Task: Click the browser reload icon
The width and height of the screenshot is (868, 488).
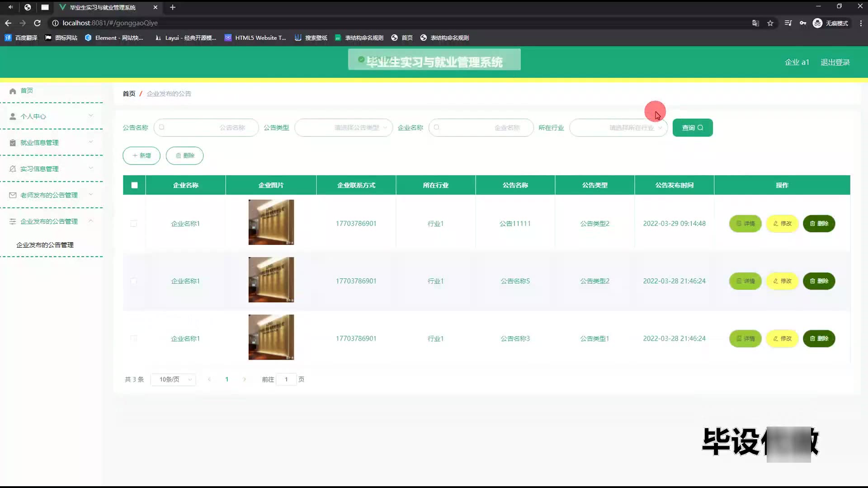Action: coord(38,23)
